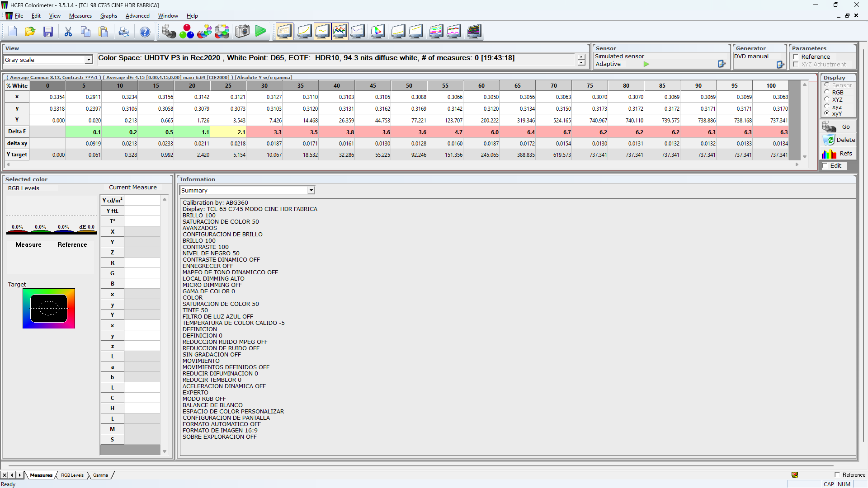Switch to the Gamma tab
The height and width of the screenshot is (488, 868).
click(x=100, y=475)
